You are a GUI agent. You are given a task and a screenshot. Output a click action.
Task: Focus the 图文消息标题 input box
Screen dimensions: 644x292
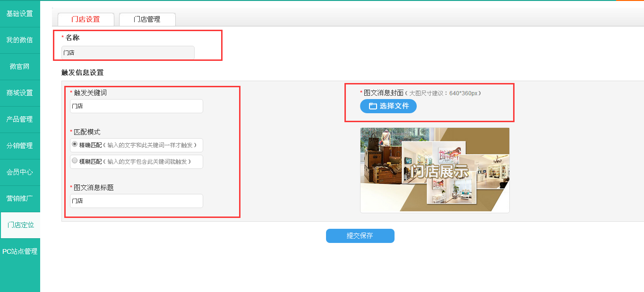tap(136, 201)
